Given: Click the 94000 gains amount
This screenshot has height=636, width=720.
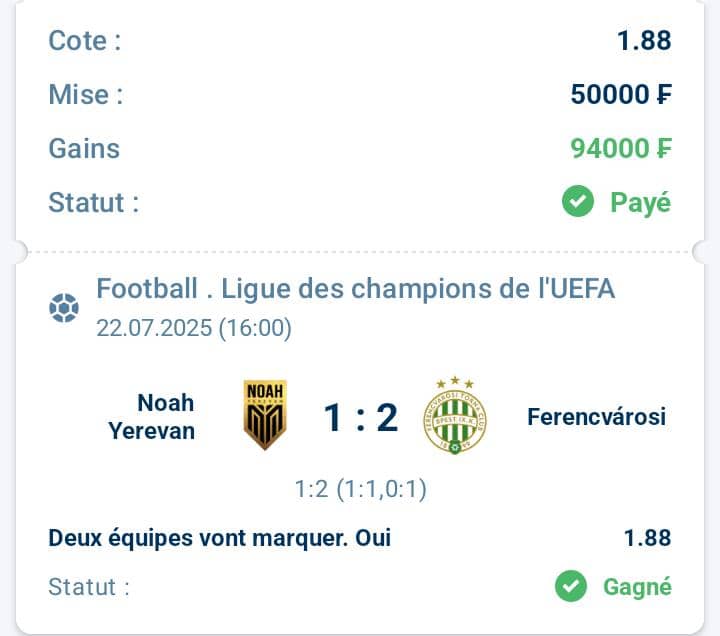Looking at the screenshot, I should (x=621, y=148).
